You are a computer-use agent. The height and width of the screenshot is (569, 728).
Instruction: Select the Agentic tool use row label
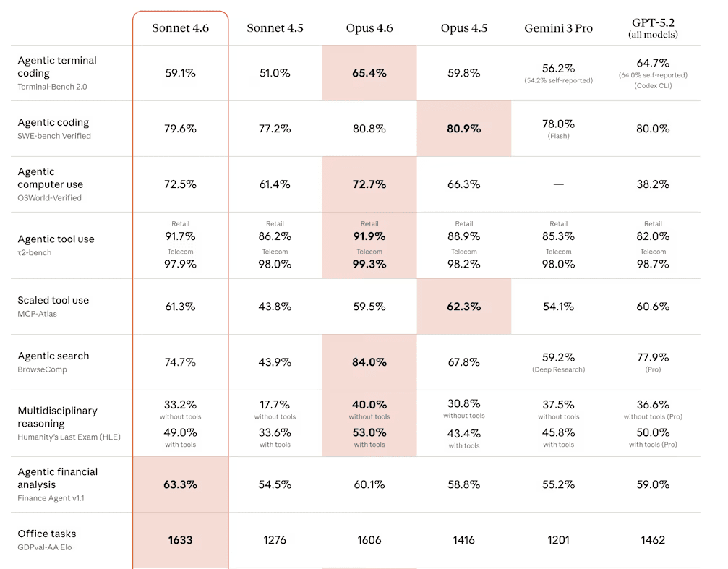point(56,239)
